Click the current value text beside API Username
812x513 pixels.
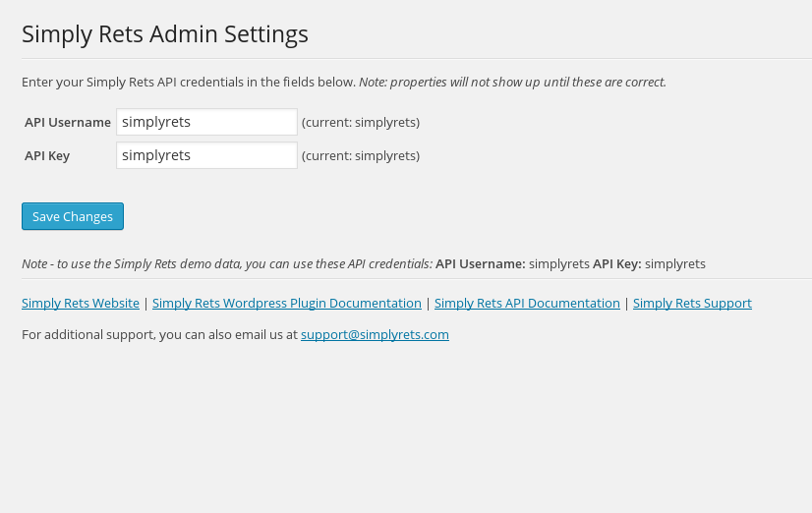click(x=361, y=123)
